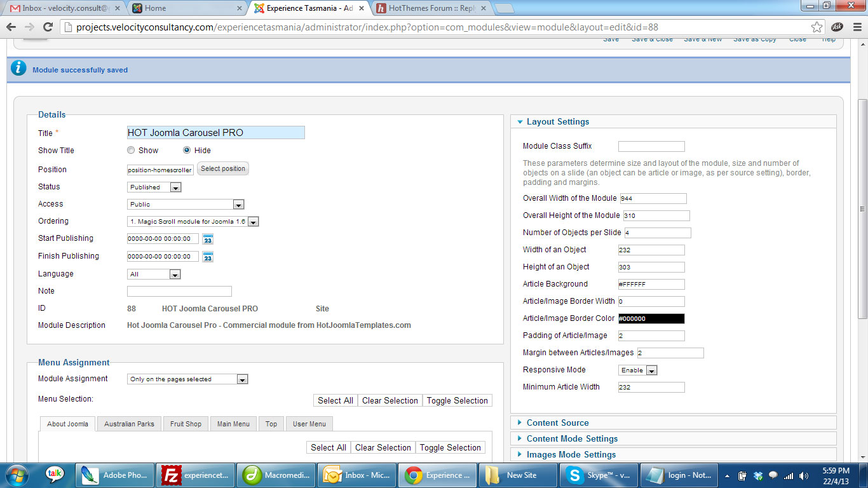The height and width of the screenshot is (488, 868).
Task: Switch to the Home browser tab
Action: [x=184, y=8]
